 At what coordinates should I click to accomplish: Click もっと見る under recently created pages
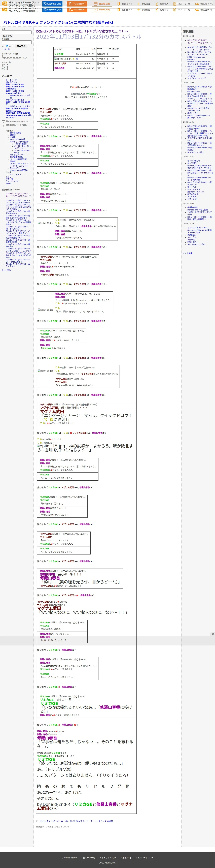point(6,270)
